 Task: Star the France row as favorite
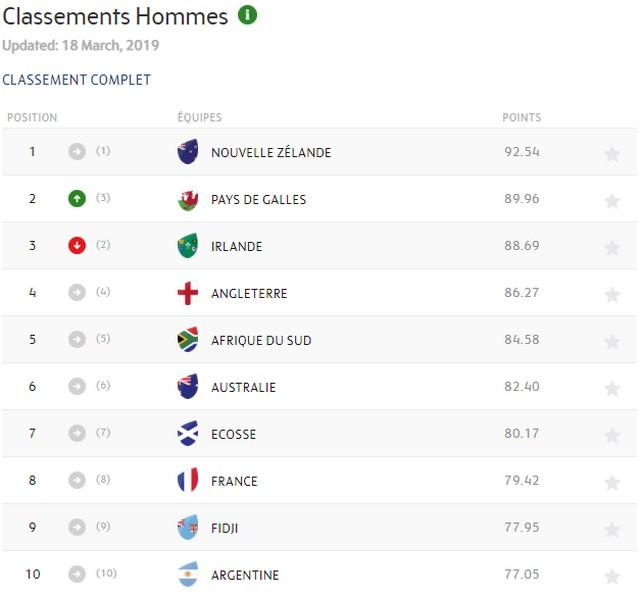click(612, 483)
